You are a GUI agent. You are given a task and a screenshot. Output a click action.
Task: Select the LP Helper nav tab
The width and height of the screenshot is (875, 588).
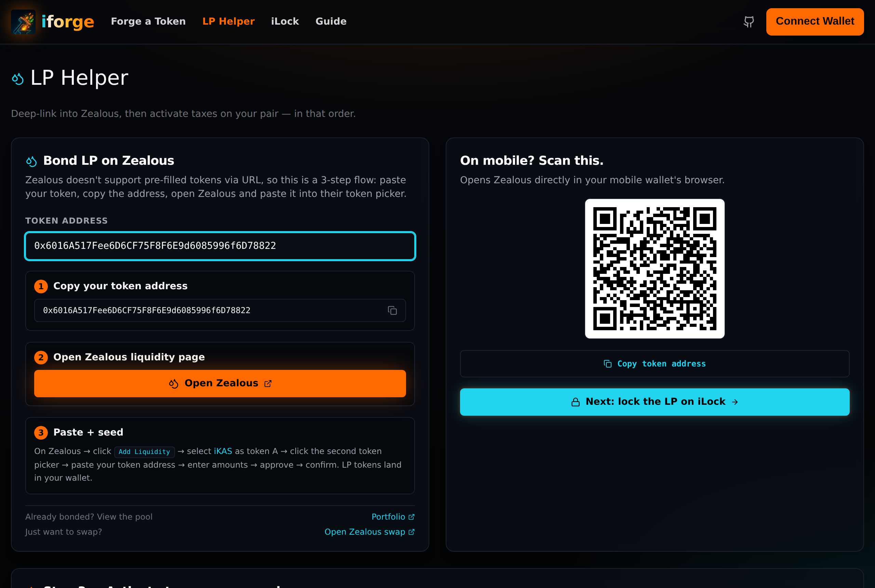pos(228,22)
